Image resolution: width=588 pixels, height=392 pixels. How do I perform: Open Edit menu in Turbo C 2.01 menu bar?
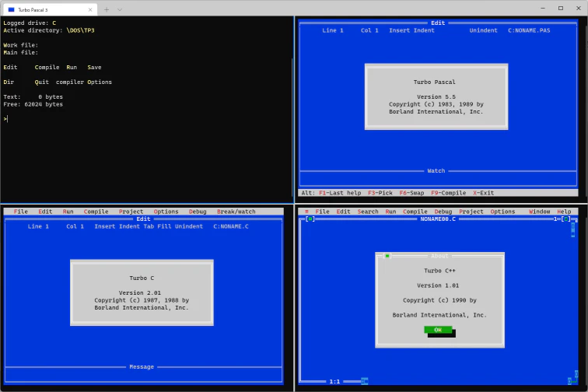click(45, 212)
